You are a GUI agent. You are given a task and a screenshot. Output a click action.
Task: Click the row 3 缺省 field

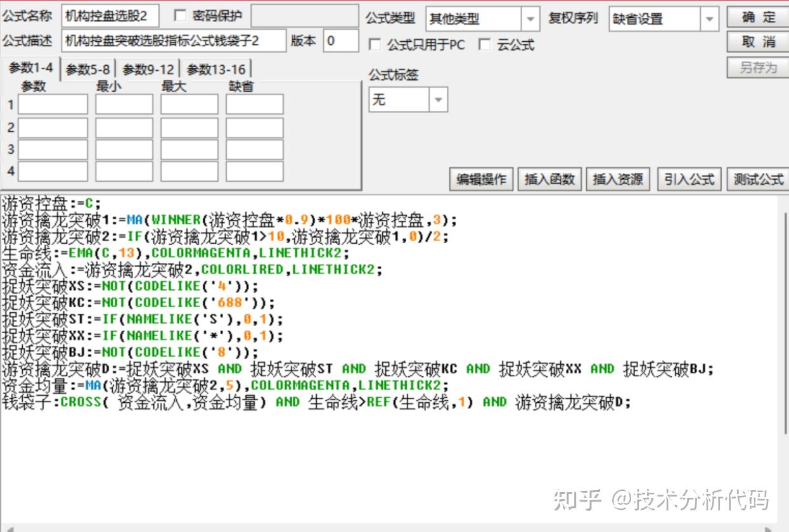tap(255, 149)
